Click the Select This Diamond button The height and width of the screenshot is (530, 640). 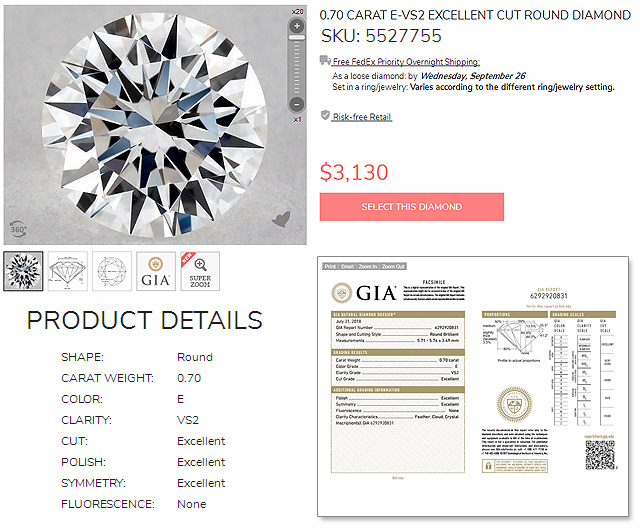[411, 207]
